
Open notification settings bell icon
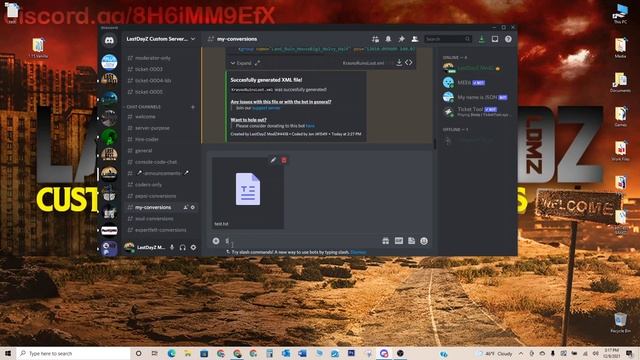pos(388,39)
